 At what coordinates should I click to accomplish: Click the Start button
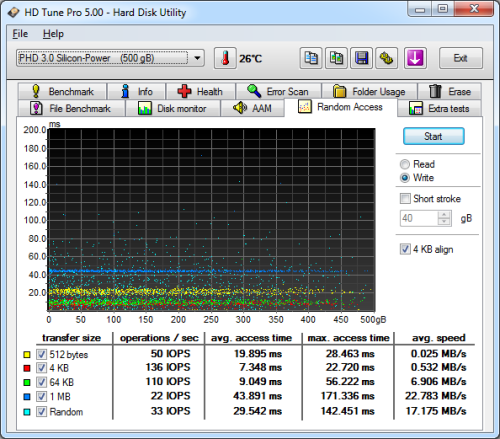click(433, 136)
